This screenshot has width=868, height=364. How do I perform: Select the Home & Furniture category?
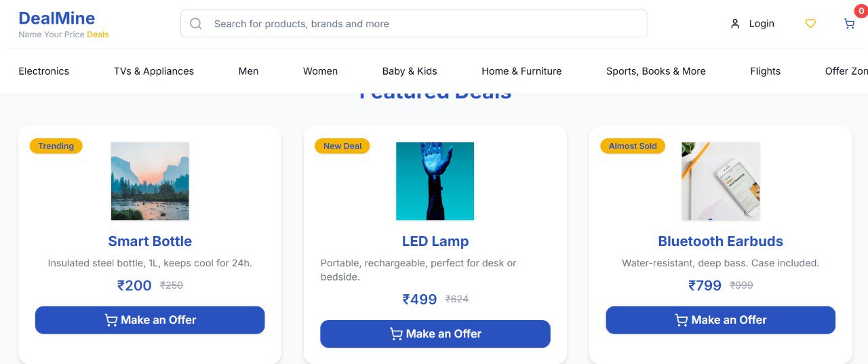click(x=521, y=71)
